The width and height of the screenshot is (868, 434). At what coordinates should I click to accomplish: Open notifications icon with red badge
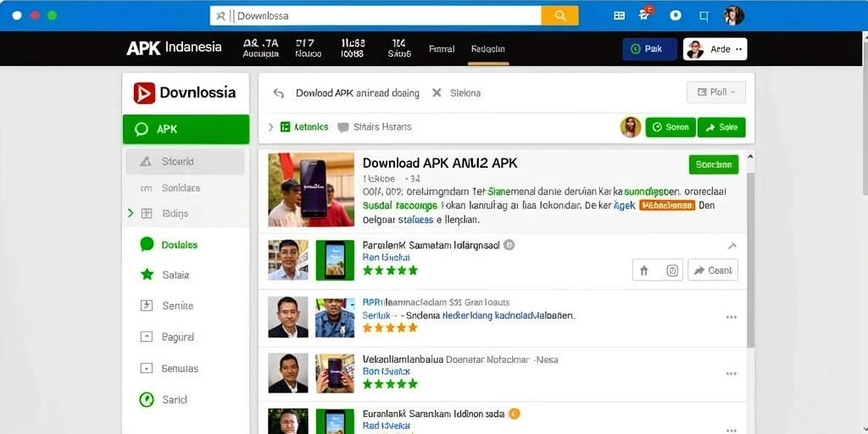click(645, 14)
